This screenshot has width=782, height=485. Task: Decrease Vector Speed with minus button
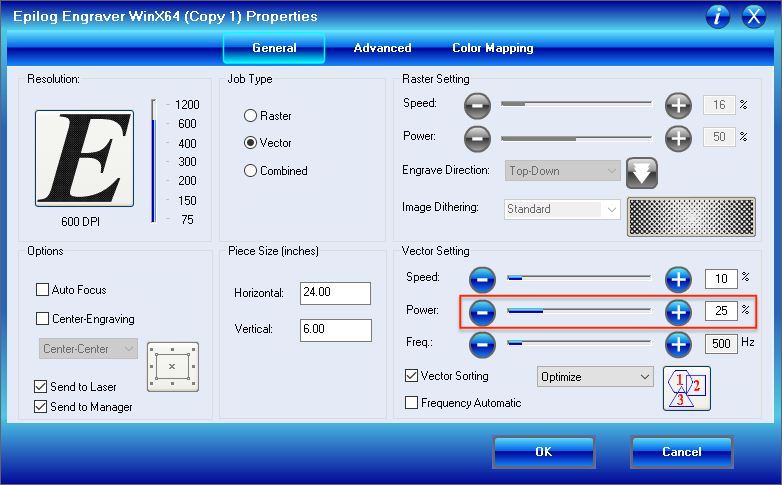tap(482, 279)
